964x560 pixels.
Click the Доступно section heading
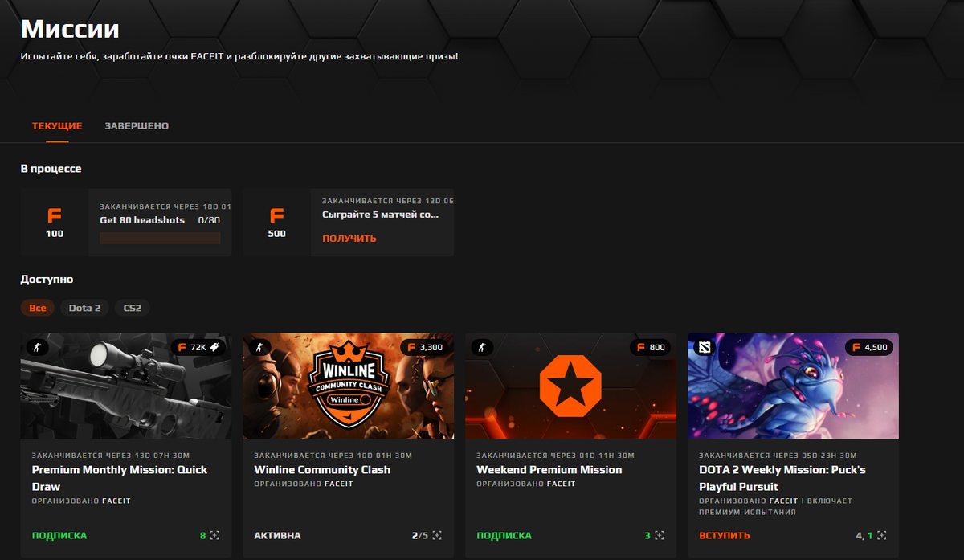(x=47, y=280)
